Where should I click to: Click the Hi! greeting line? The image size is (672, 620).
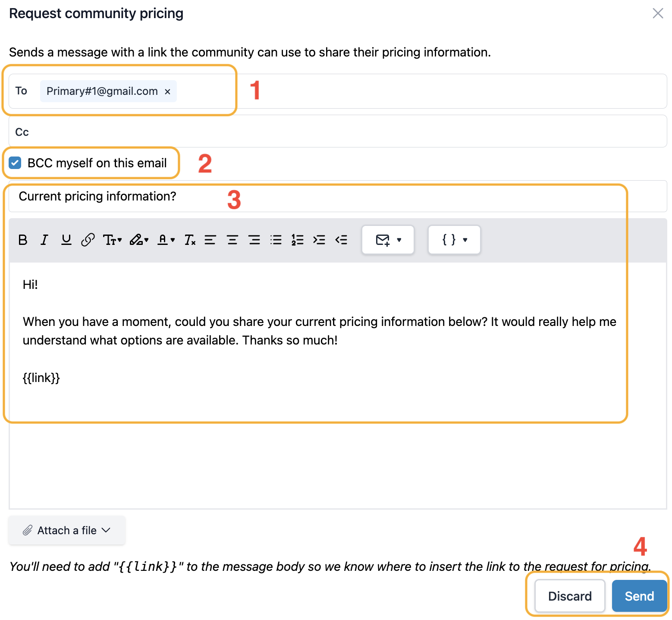click(x=30, y=285)
